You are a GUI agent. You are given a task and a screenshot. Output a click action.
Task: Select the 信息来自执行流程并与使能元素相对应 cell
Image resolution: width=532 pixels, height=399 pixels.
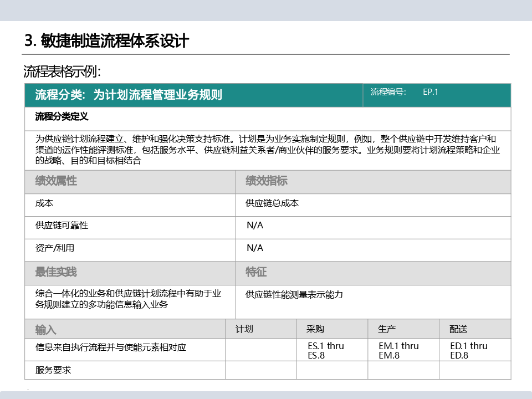point(125,350)
